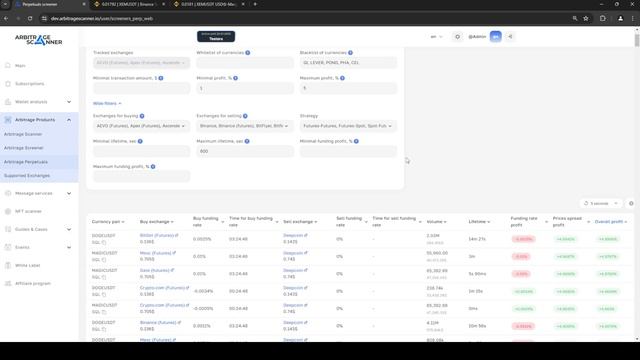Click the logout icon in header
Image resolution: width=640 pixels, height=360 pixels.
tap(510, 37)
